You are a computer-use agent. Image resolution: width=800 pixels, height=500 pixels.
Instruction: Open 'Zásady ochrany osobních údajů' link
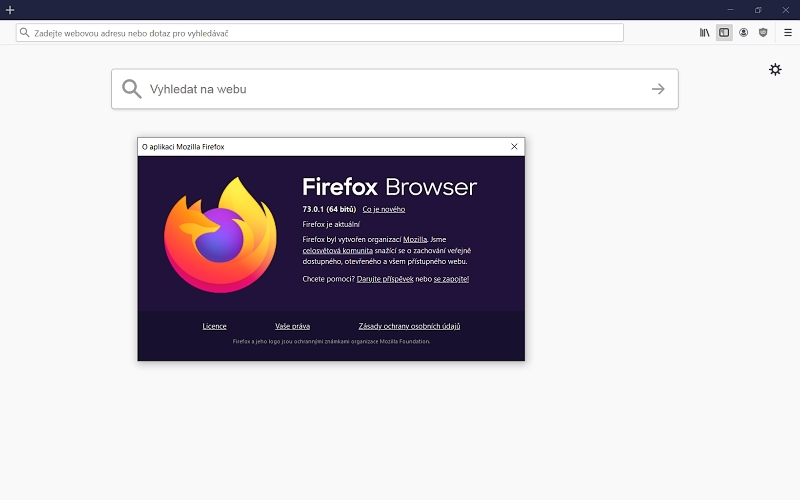[409, 326]
